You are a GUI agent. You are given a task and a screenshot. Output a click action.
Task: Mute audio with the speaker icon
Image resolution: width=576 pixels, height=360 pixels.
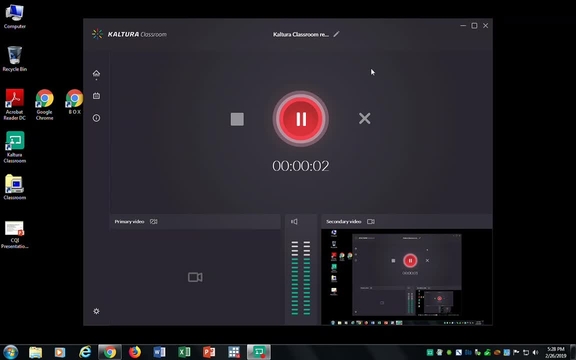[x=294, y=222]
